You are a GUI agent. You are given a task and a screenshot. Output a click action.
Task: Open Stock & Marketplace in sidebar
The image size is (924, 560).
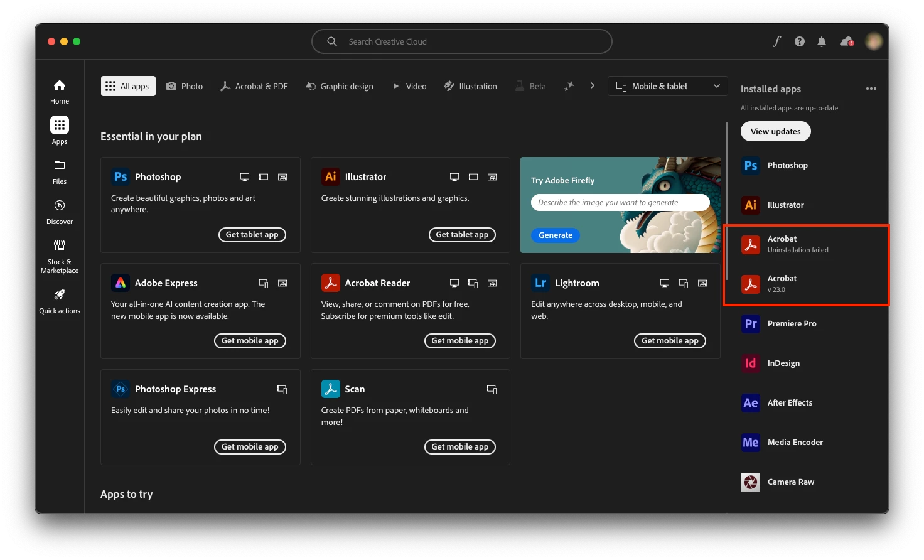click(60, 257)
